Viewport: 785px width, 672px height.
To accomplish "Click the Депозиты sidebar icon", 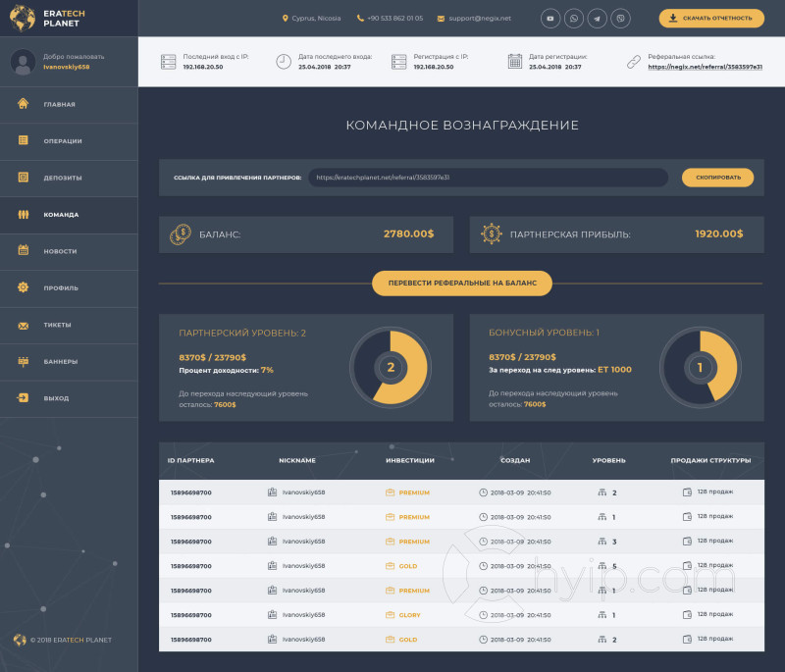I will [23, 178].
